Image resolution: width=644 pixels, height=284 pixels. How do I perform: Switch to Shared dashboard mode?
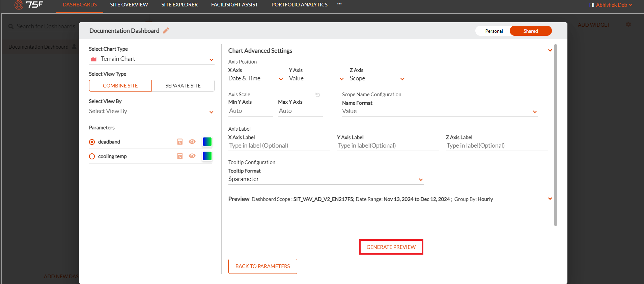(531, 31)
